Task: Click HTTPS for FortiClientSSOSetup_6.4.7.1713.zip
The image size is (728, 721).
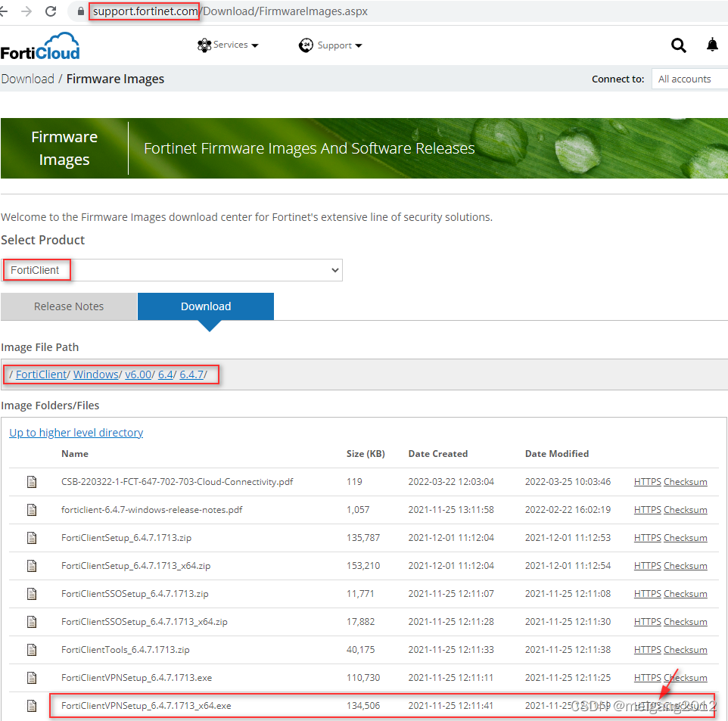Action: point(647,594)
